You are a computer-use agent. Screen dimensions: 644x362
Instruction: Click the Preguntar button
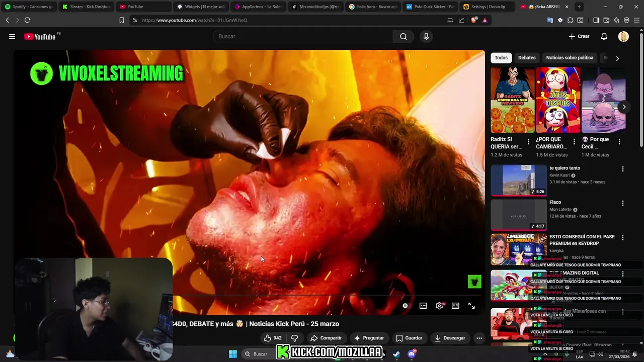369,338
